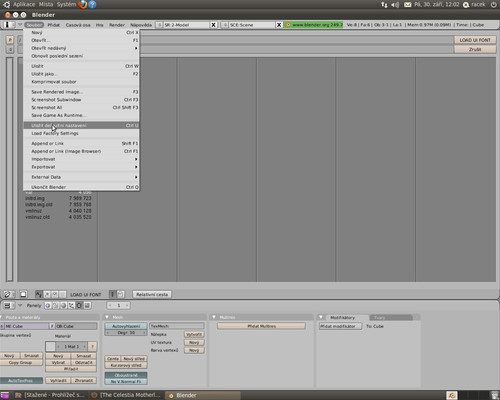
Task: Click the blue help icon in top panel
Action: click(92, 4)
